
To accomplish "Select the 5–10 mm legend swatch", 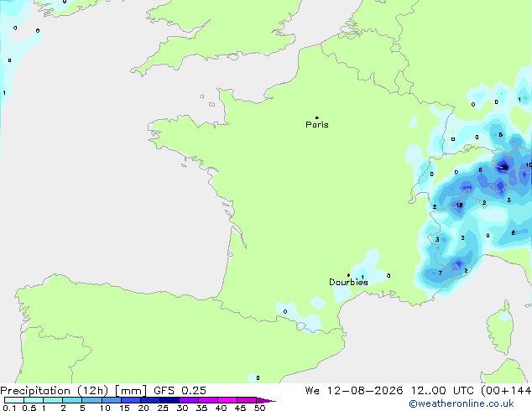I will (x=91, y=400).
